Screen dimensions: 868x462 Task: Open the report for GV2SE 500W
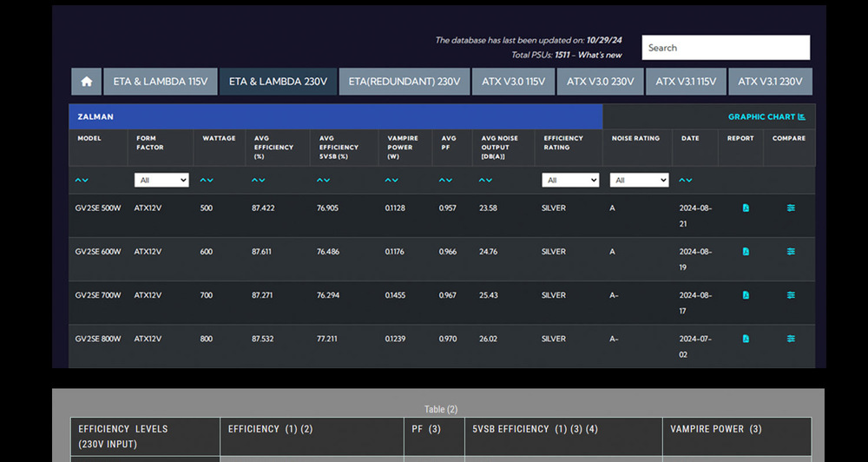746,208
